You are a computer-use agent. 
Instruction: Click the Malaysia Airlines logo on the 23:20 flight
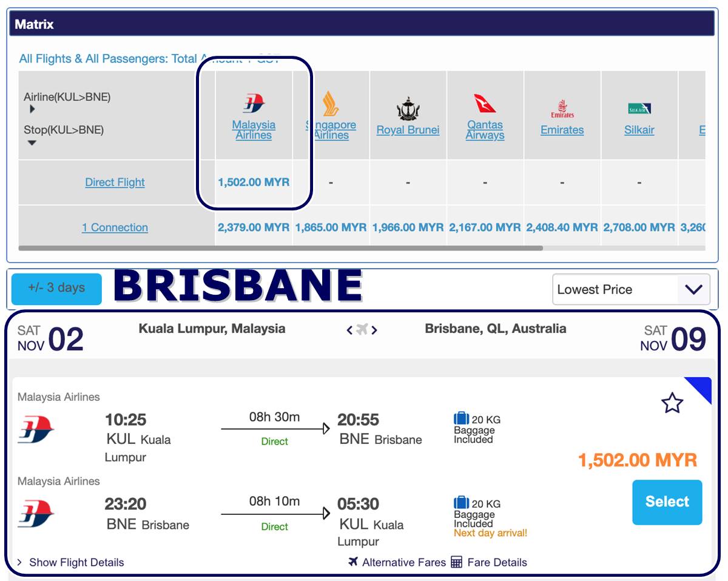pos(36,514)
